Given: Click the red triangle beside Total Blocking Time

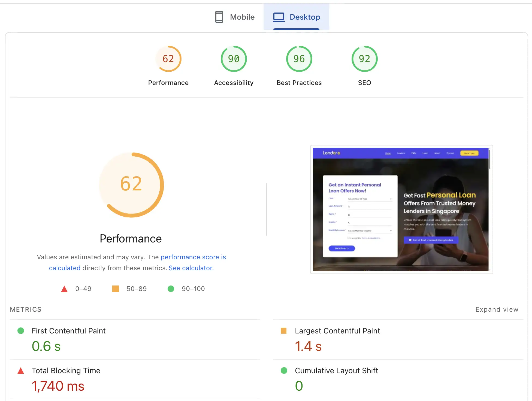Looking at the screenshot, I should [x=21, y=371].
